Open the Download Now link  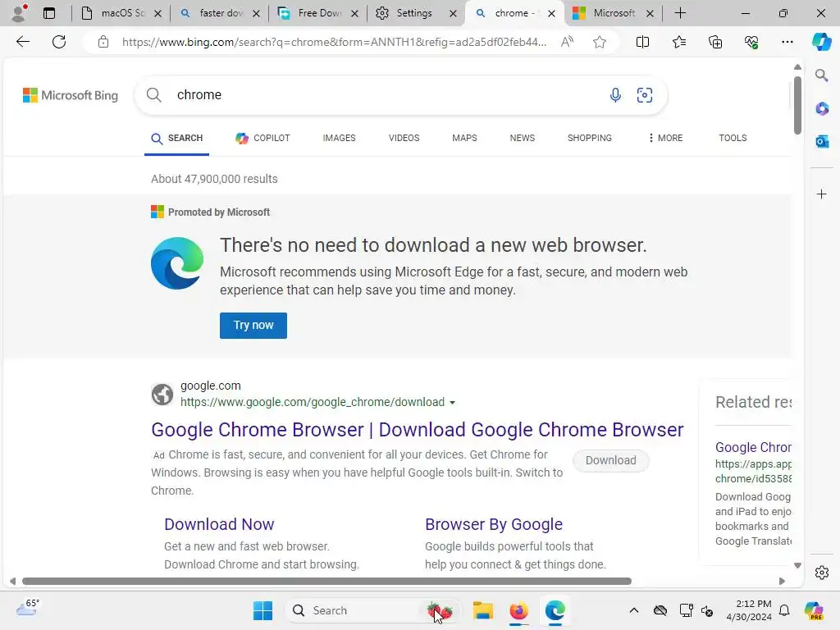[x=219, y=524]
